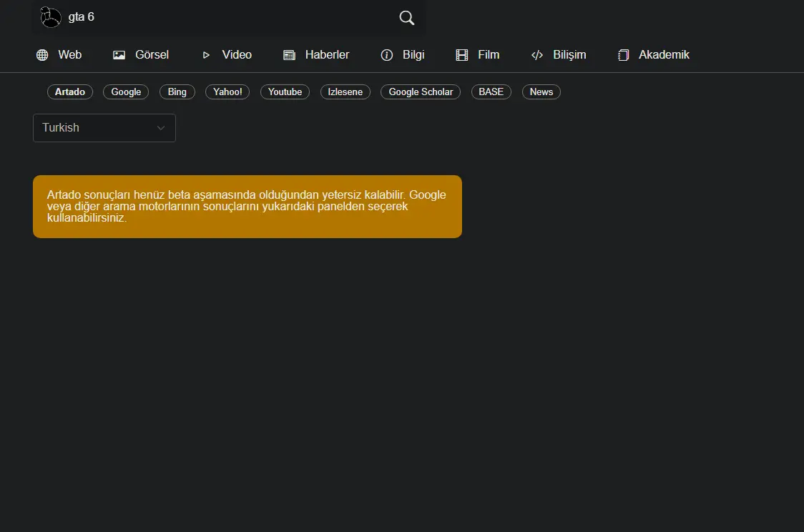Image resolution: width=804 pixels, height=532 pixels.
Task: Click the info icon beside Bilgi
Action: tap(386, 55)
